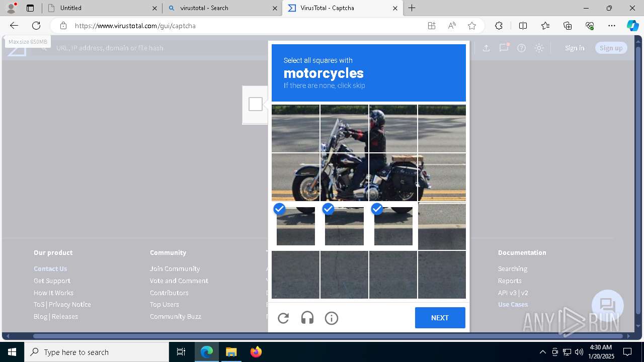Open Collections panel
This screenshot has width=644, height=362.
coord(568,26)
